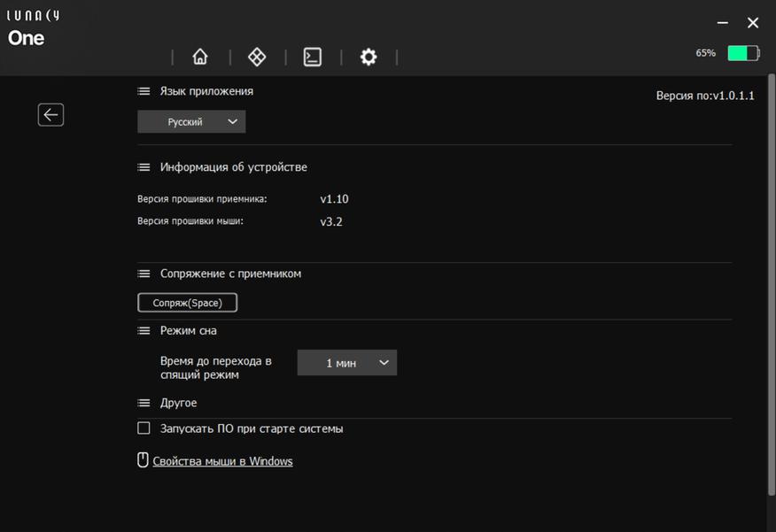The width and height of the screenshot is (776, 532).
Task: Click the chevron on the language selector
Action: (x=232, y=121)
